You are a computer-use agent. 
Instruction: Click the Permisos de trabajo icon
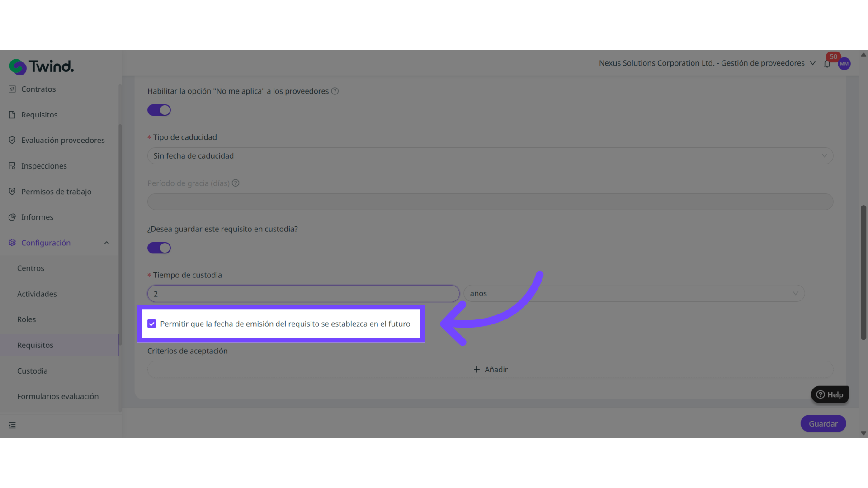12,192
